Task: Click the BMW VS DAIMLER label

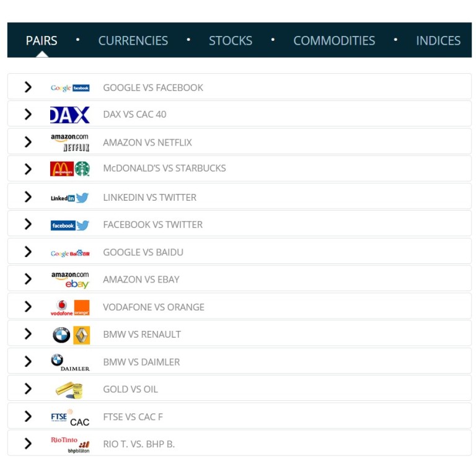Action: tap(141, 362)
